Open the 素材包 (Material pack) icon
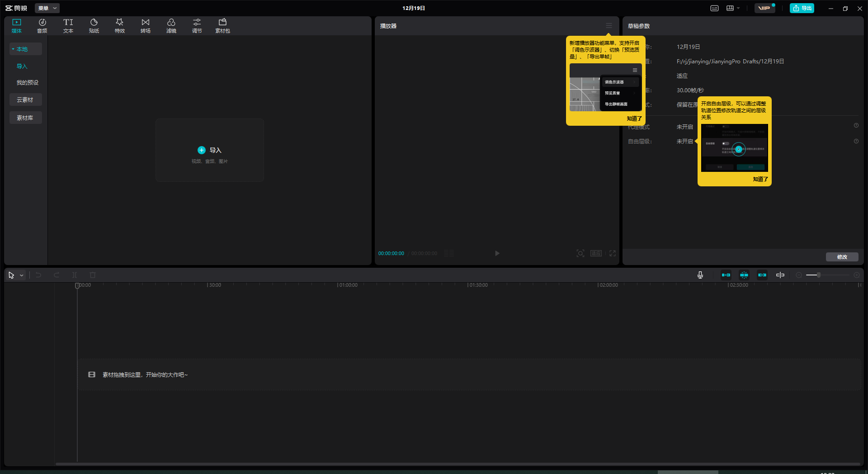 click(x=223, y=26)
